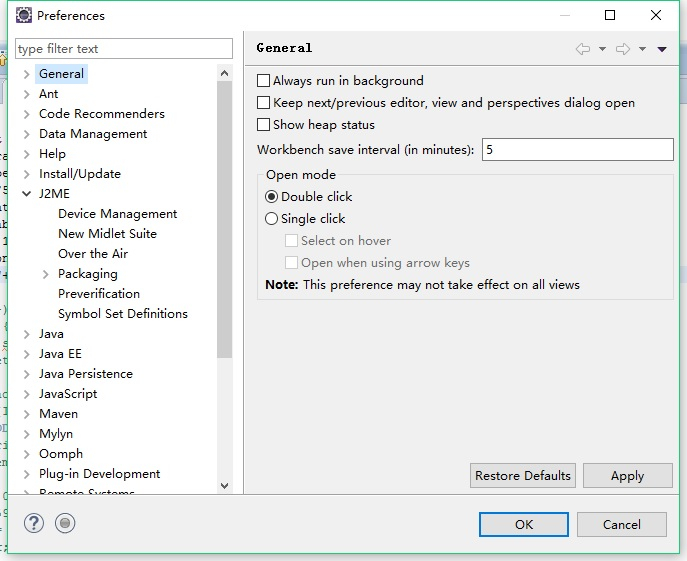Select Device Management under J2ME
Viewport: 687px width, 561px height.
point(117,214)
